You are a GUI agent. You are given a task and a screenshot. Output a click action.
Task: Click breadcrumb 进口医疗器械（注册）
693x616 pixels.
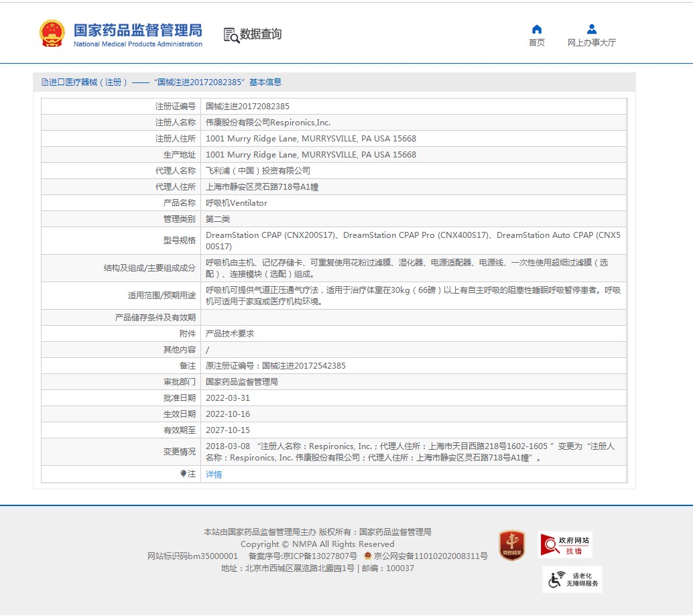click(88, 82)
